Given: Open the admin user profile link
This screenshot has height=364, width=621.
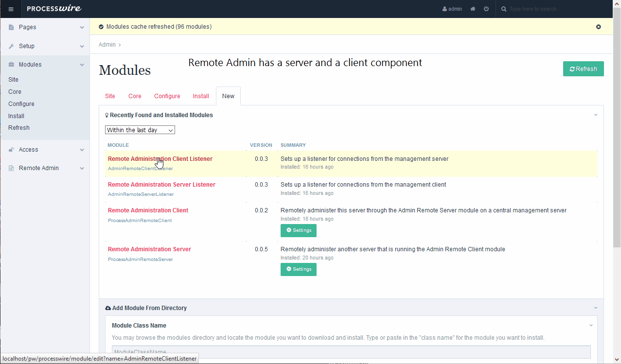Looking at the screenshot, I should point(452,9).
